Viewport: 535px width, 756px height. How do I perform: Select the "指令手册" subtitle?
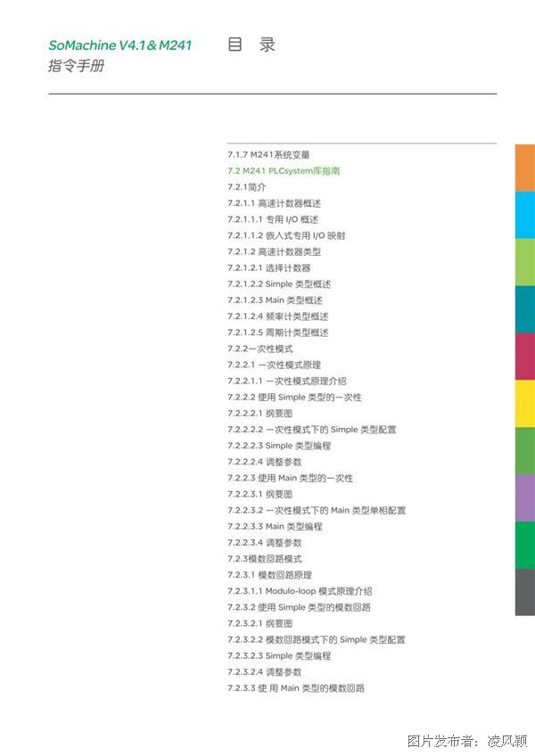[x=76, y=65]
